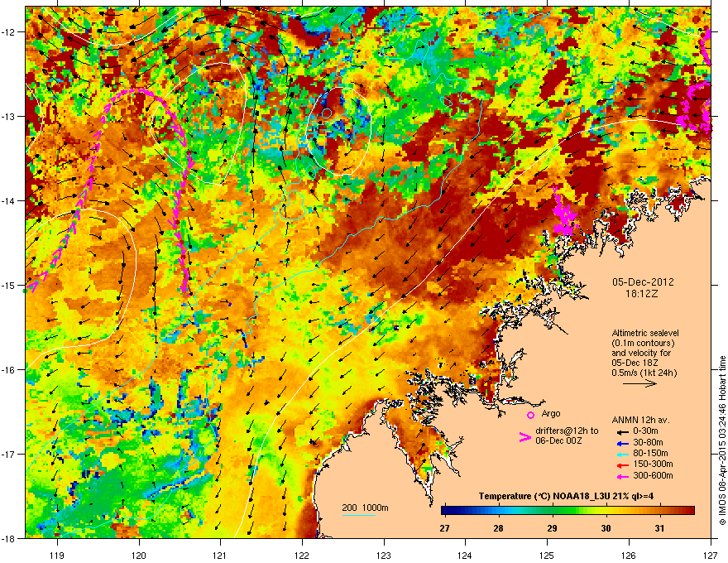Click the '06-Dec 00Z' text
728x563 pixels.
coord(558,440)
